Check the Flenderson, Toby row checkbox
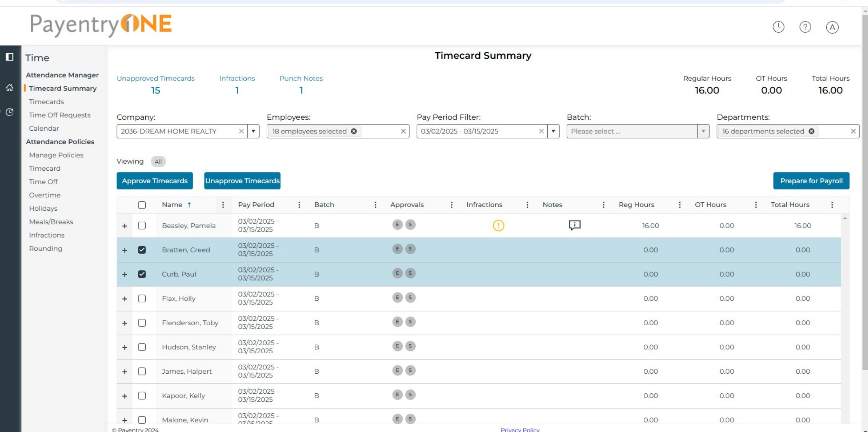868x432 pixels. [x=142, y=323]
